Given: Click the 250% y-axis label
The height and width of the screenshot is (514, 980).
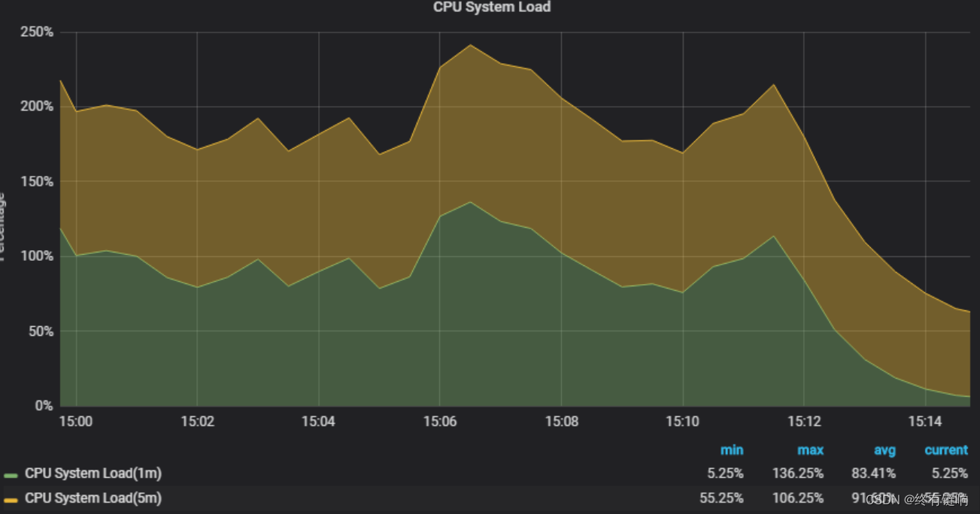Looking at the screenshot, I should [x=37, y=32].
